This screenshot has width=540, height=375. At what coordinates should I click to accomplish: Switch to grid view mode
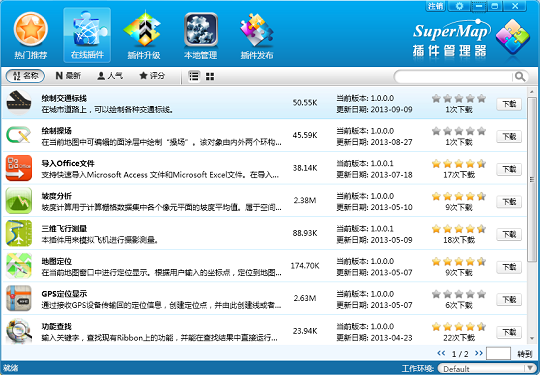[x=210, y=76]
